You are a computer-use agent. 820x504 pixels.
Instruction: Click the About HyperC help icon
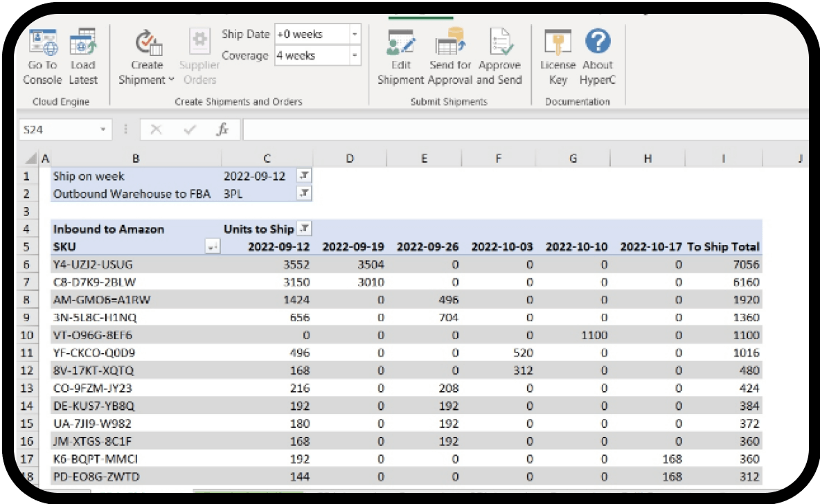point(598,44)
